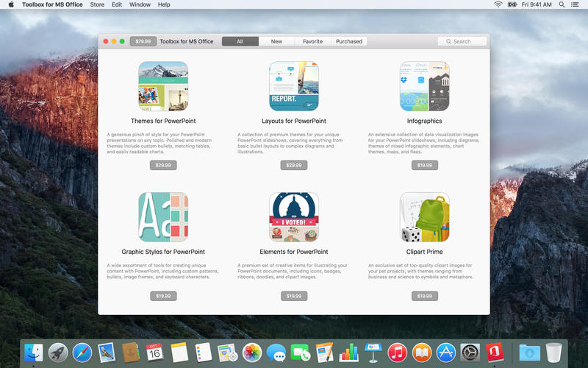Open the Edit menu
The height and width of the screenshot is (368, 588).
click(117, 4)
